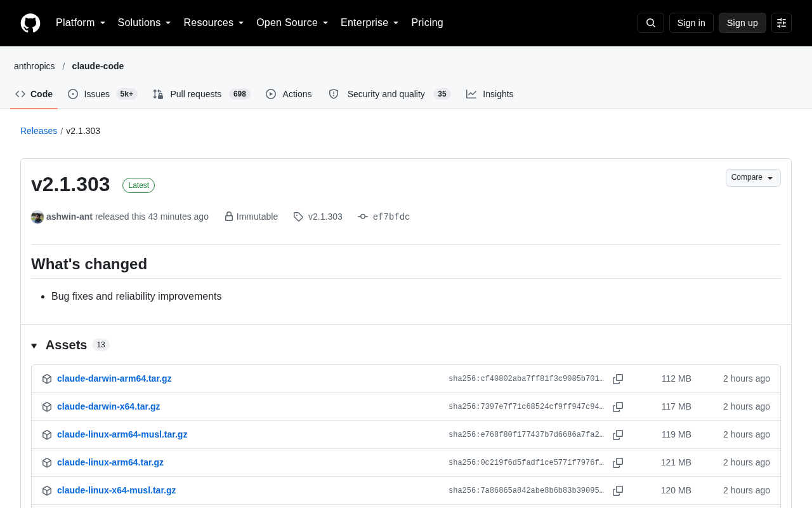Copy SHA for claude-linux-arm64.tar.gz

[x=618, y=463]
